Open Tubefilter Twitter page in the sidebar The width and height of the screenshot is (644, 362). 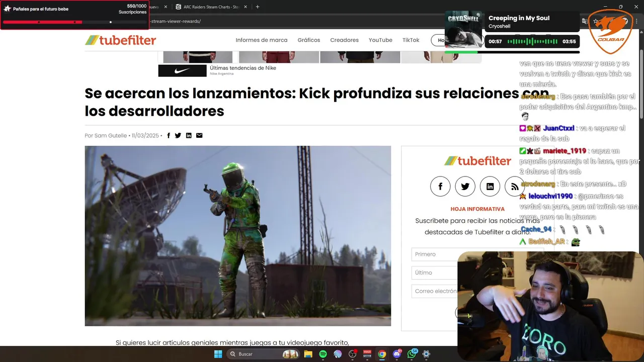tap(465, 187)
